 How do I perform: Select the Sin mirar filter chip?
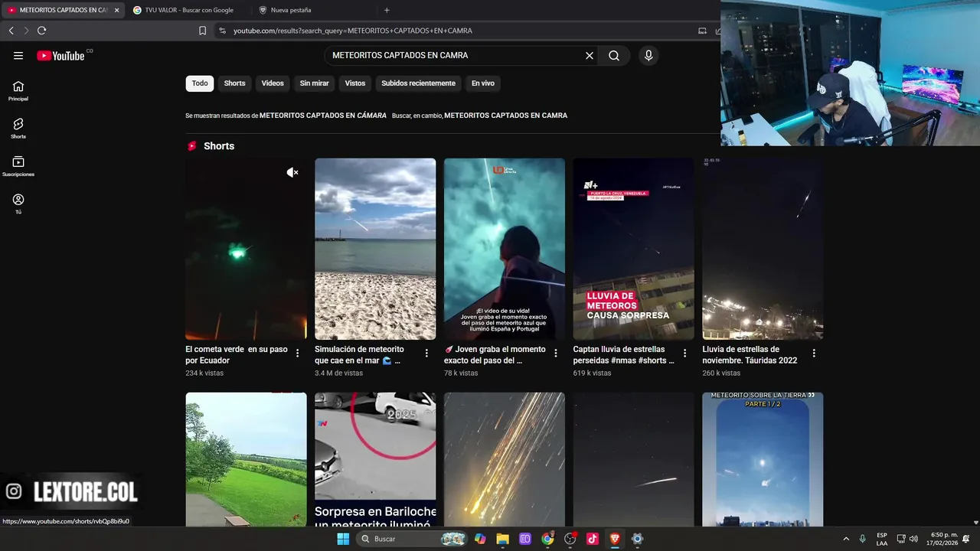(x=314, y=83)
